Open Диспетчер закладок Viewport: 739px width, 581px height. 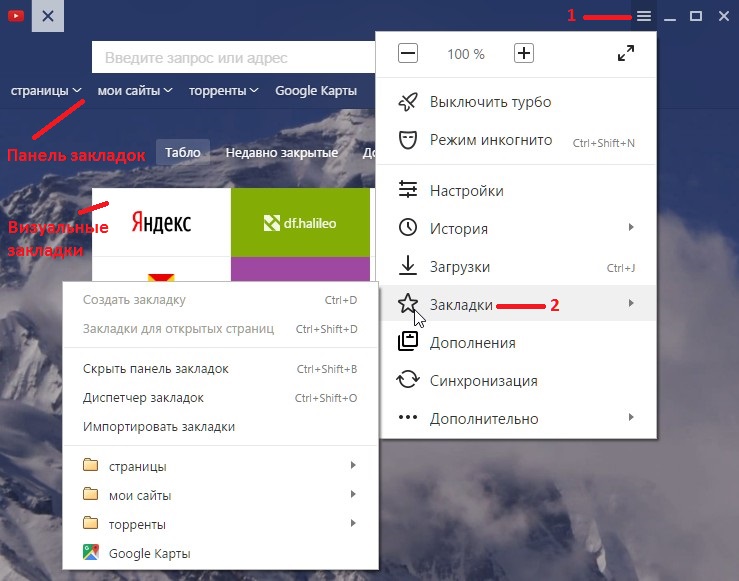pos(221,398)
